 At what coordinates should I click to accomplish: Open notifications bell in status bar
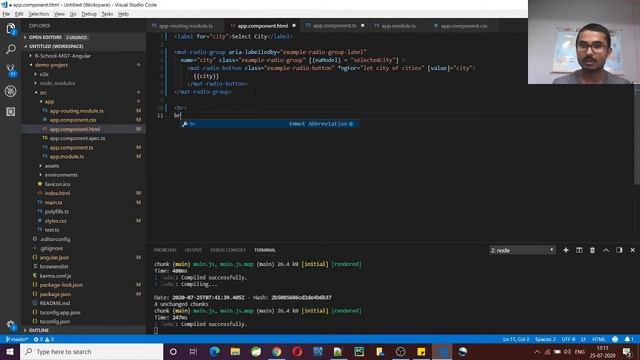click(x=628, y=339)
